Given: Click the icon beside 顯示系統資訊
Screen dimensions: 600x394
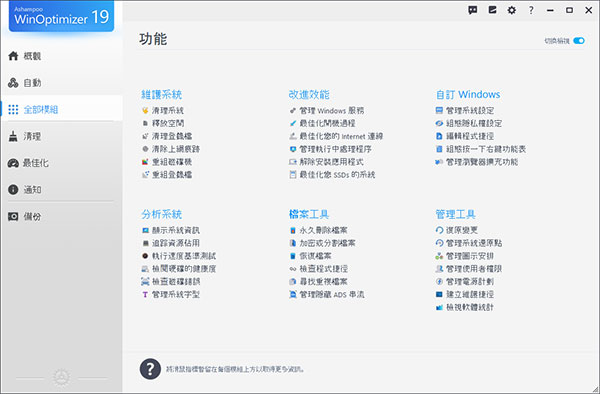Looking at the screenshot, I should [145, 230].
